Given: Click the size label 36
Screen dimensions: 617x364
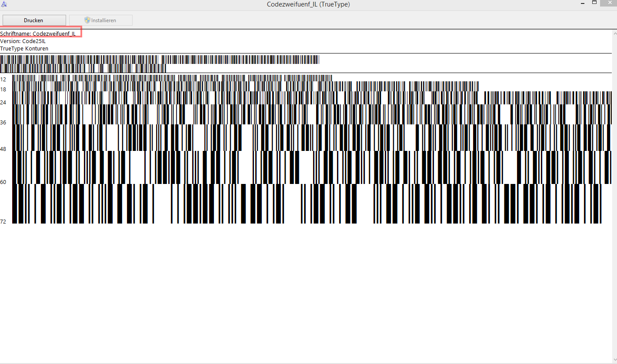Looking at the screenshot, I should pyautogui.click(x=3, y=123).
